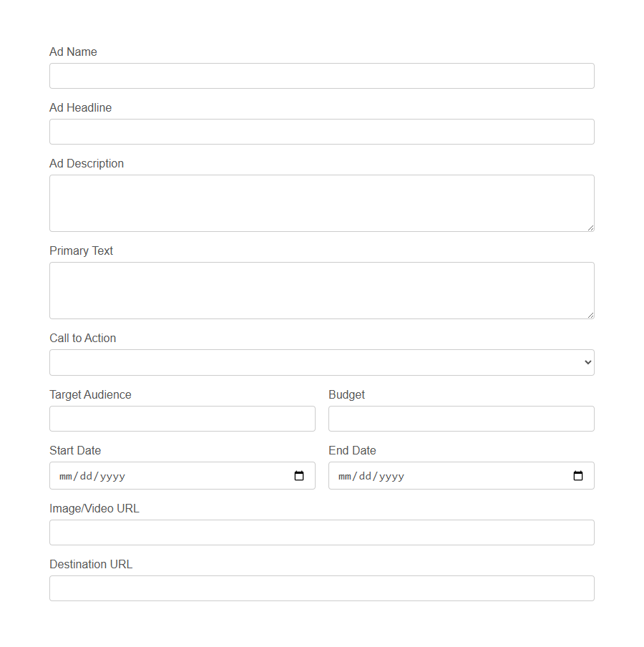Click the Call to Action dropdown arrow
The height and width of the screenshot is (647, 644).
[587, 362]
